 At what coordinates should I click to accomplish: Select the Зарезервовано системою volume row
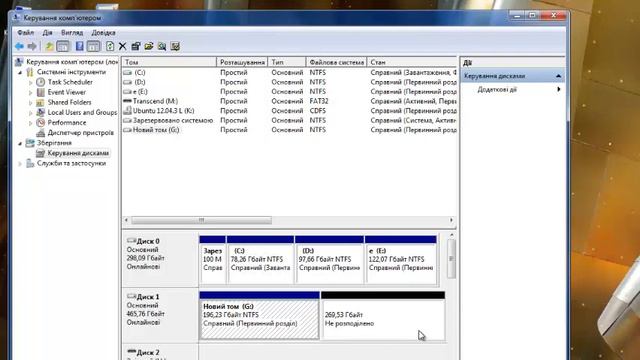289,120
